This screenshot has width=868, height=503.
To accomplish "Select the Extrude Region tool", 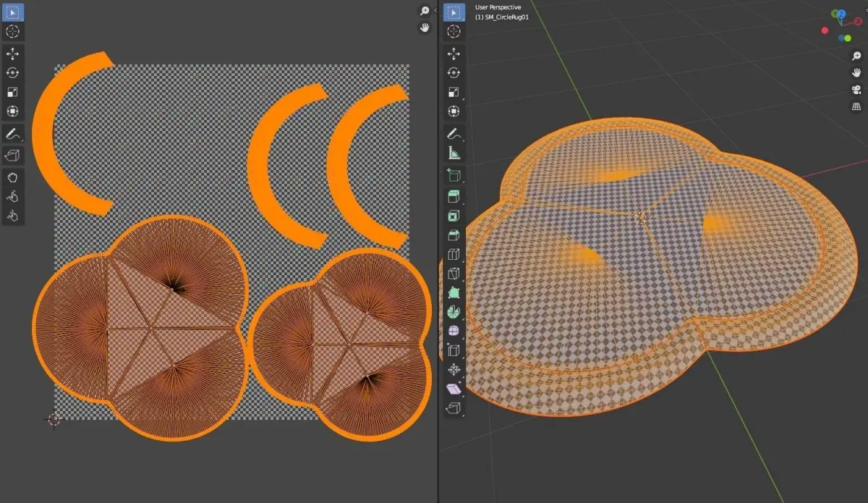I will 454,197.
